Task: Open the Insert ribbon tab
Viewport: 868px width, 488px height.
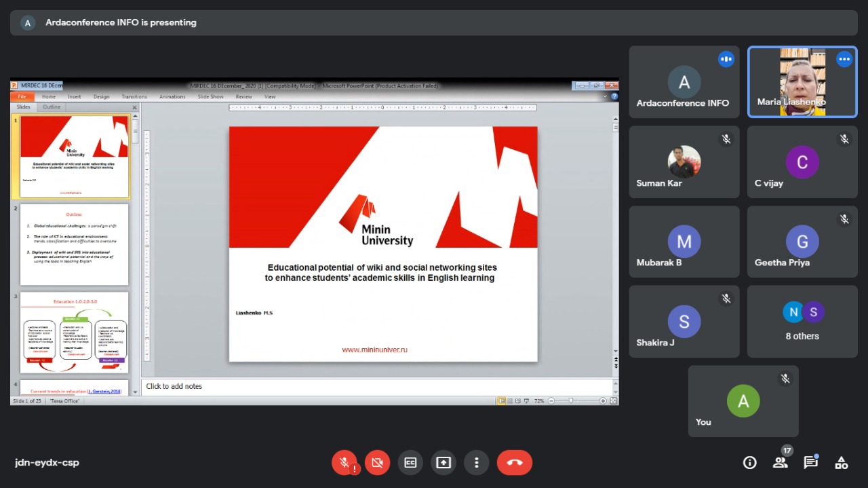Action: 74,97
